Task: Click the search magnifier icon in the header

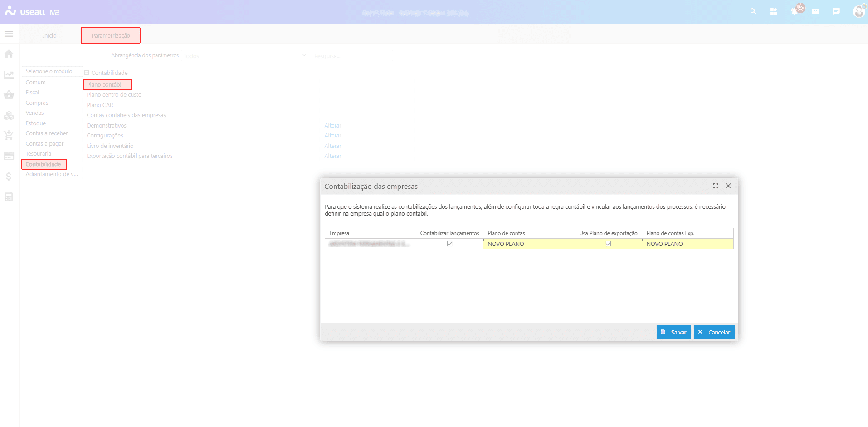Action: pyautogui.click(x=753, y=11)
